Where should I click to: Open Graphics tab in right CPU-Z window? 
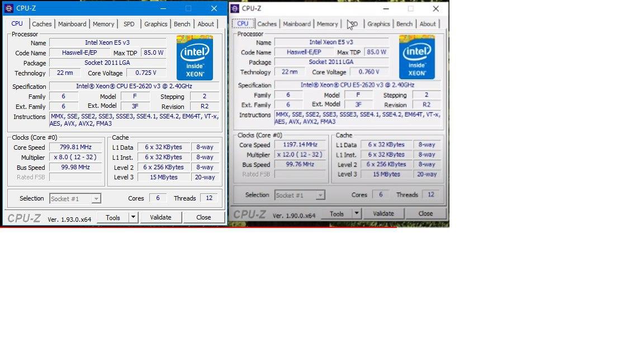(x=378, y=24)
